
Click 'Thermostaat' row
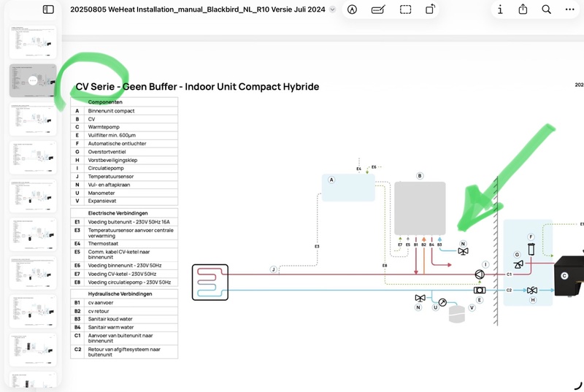click(124, 244)
